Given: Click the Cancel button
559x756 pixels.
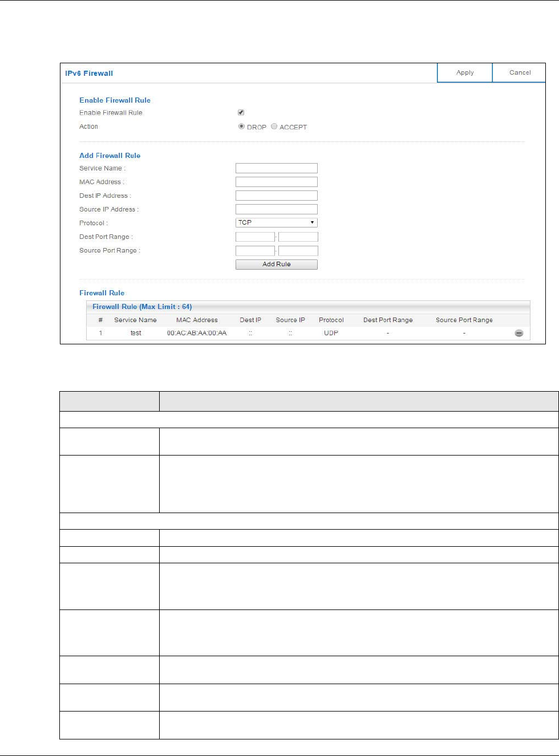Looking at the screenshot, I should 520,72.
